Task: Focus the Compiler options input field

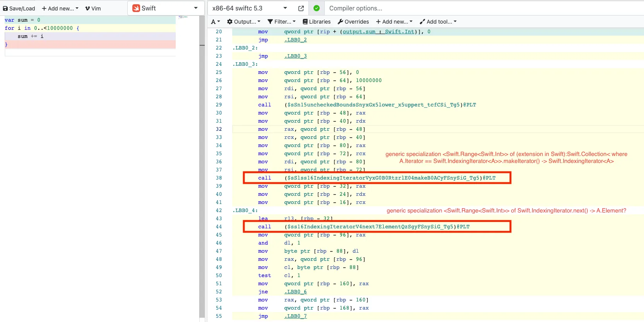Action: (484, 8)
